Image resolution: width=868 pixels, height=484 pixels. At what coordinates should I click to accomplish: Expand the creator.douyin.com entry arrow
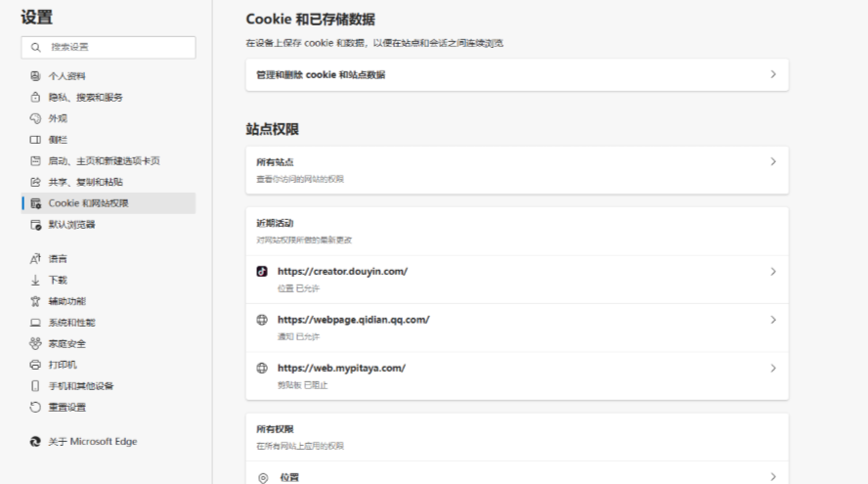[x=772, y=271]
